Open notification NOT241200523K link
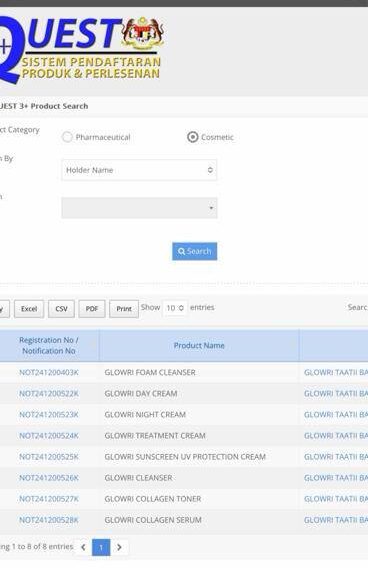368x568 pixels. [49, 414]
